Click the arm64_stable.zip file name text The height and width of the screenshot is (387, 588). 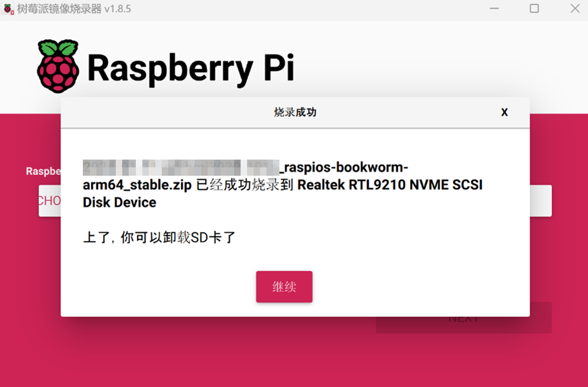point(137,185)
